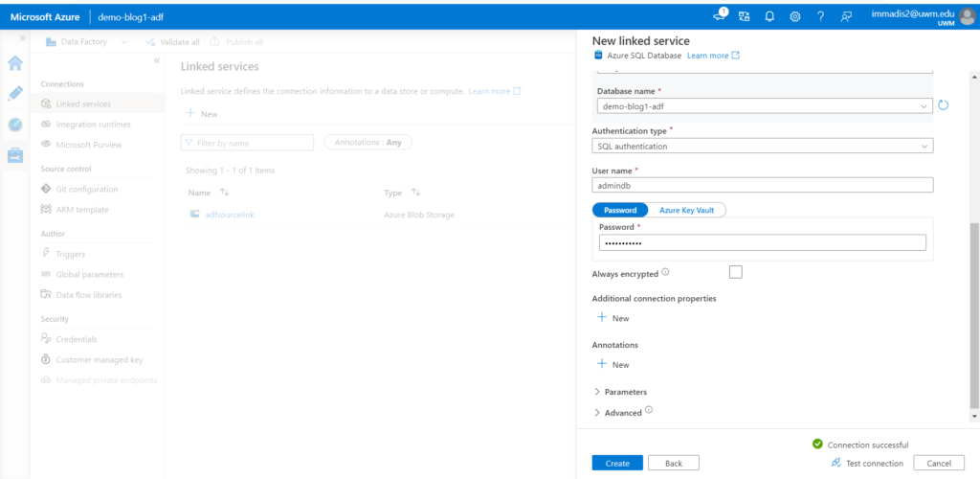
Task: Click the Cancel button
Action: (x=939, y=463)
